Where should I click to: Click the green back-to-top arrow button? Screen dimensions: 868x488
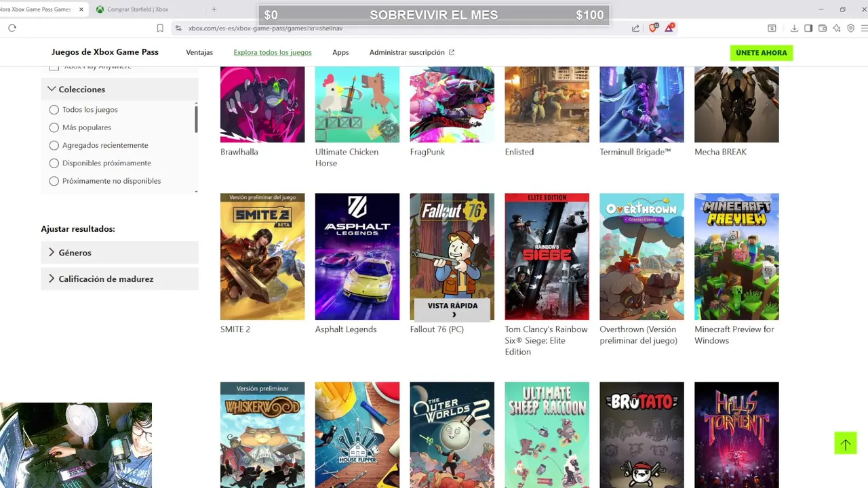pyautogui.click(x=846, y=443)
